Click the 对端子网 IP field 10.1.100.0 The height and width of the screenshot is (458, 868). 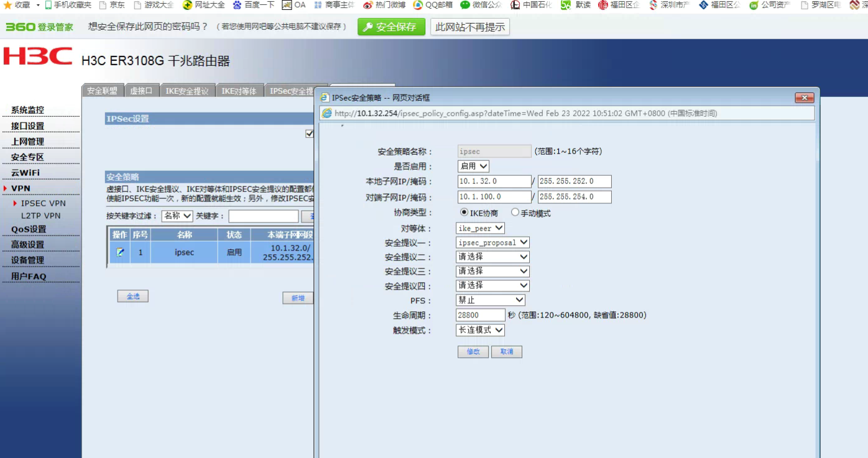coord(494,197)
